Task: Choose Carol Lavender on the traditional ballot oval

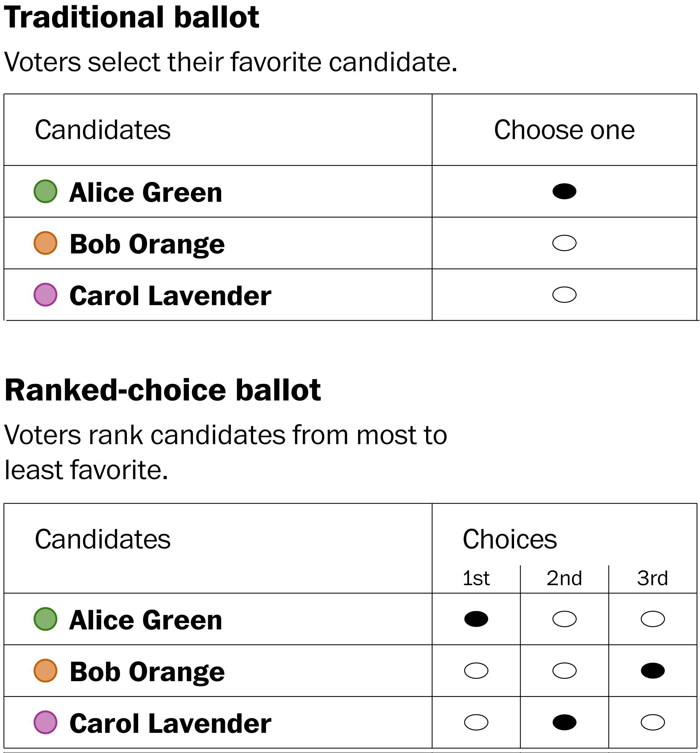Action: coord(564,295)
